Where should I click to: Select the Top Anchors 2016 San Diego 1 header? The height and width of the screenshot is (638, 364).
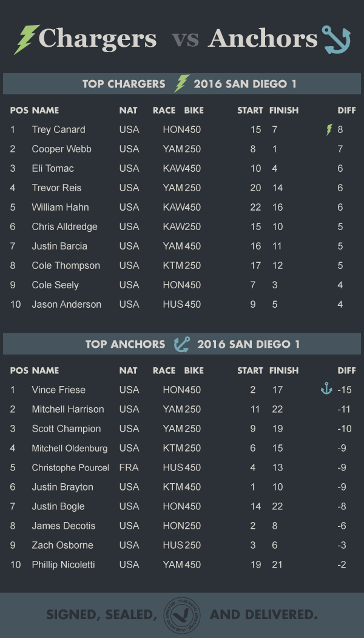click(182, 344)
